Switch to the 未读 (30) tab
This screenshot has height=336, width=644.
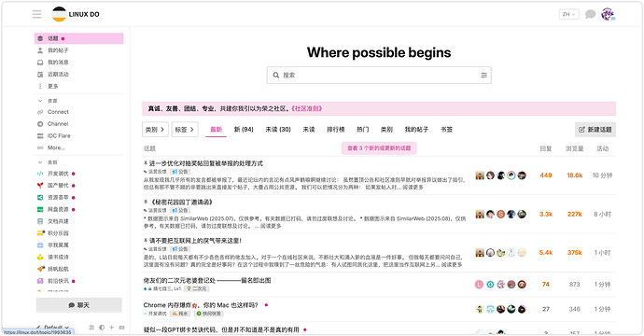[x=278, y=130]
